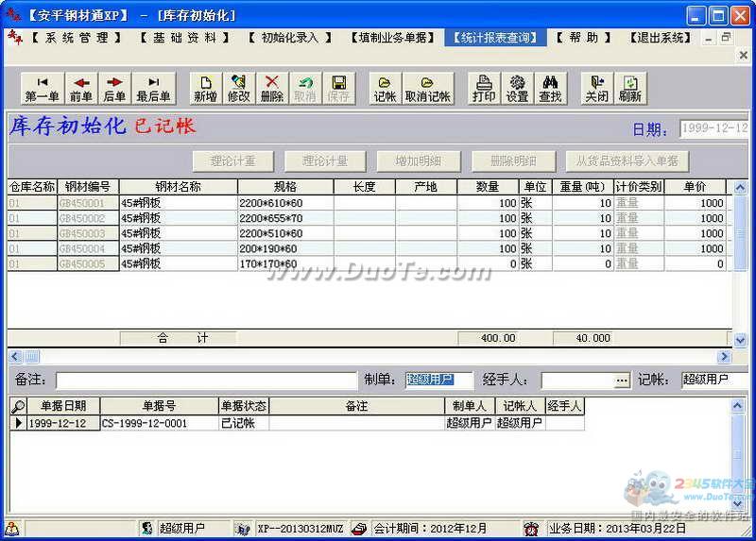Click the 记帐 user field
This screenshot has width=756, height=541.
(714, 380)
